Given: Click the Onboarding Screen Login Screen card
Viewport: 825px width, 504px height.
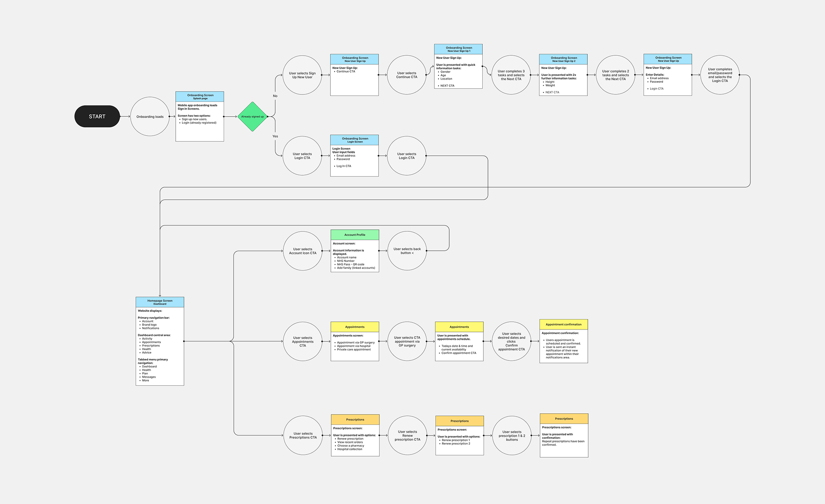Looking at the screenshot, I should (x=354, y=155).
